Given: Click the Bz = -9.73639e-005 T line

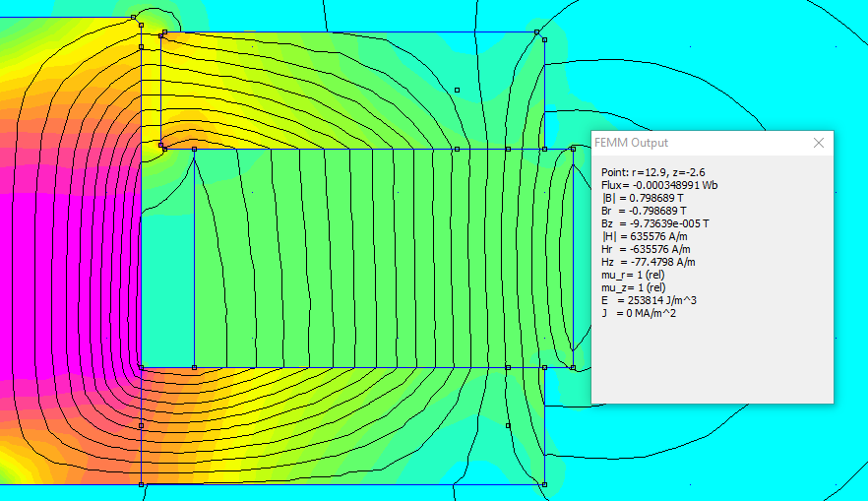Looking at the screenshot, I should (x=654, y=223).
